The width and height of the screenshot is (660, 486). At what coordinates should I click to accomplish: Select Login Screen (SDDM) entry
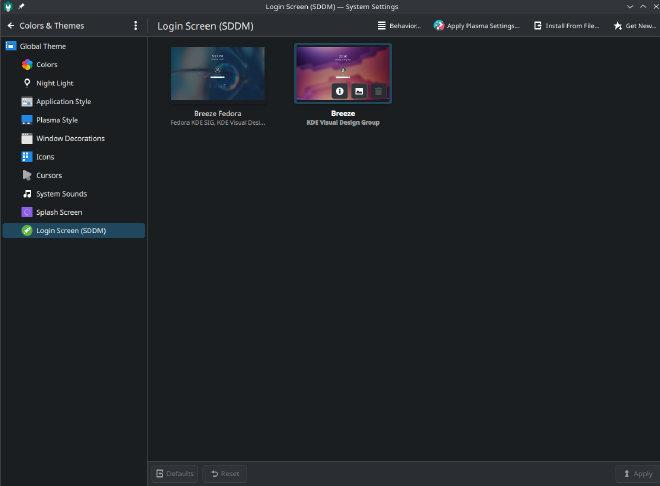point(74,231)
